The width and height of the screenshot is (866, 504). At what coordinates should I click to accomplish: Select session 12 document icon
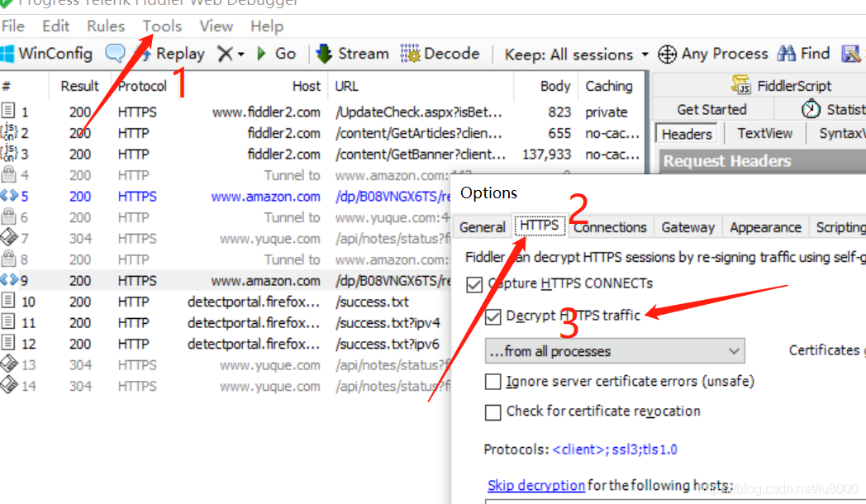coord(8,343)
